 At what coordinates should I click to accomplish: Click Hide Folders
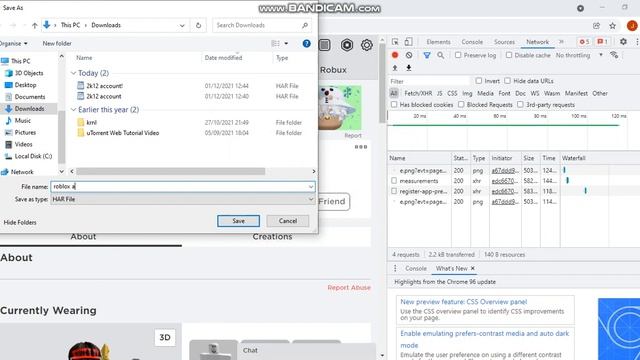(x=20, y=222)
